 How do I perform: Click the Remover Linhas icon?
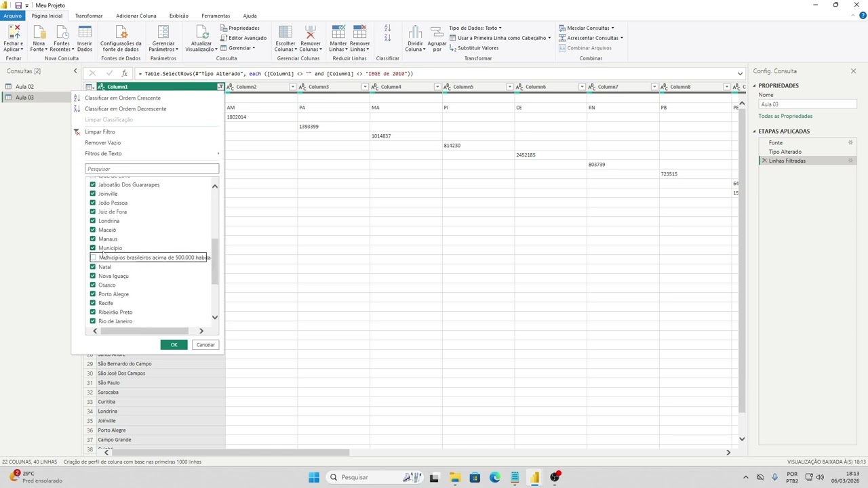pos(359,32)
